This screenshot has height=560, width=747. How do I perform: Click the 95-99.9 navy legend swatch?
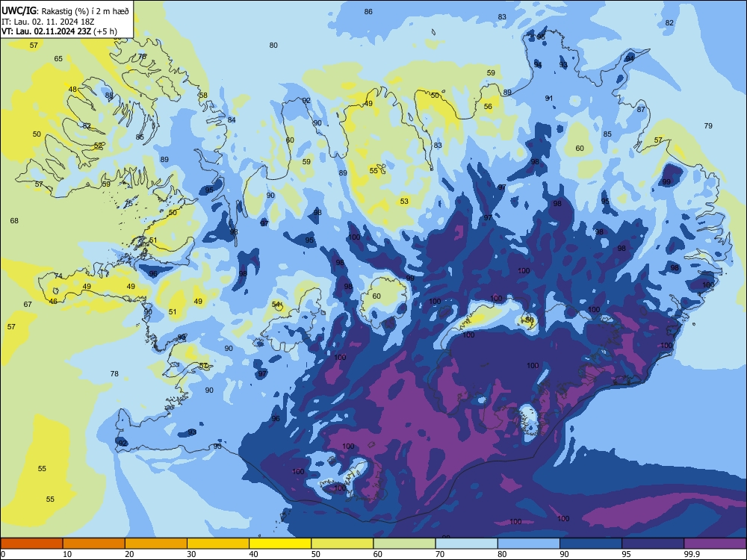pyautogui.click(x=653, y=544)
